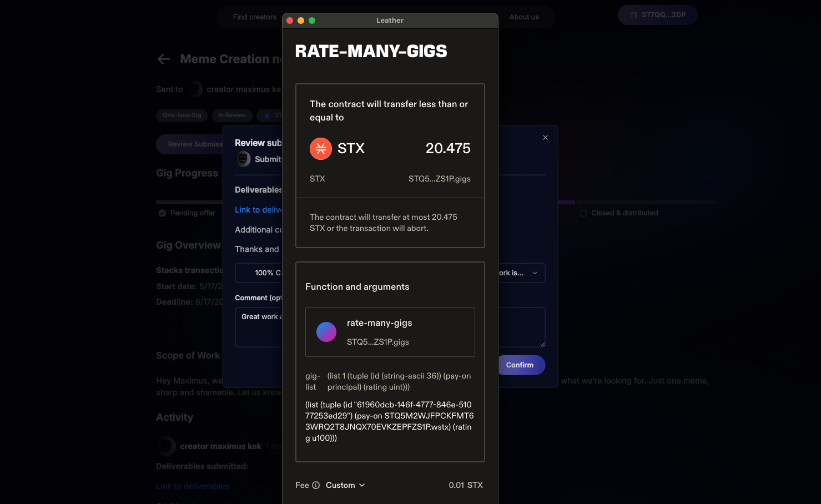Close the Review submission dialog with X
Viewport: 821px width, 504px height.
point(545,138)
